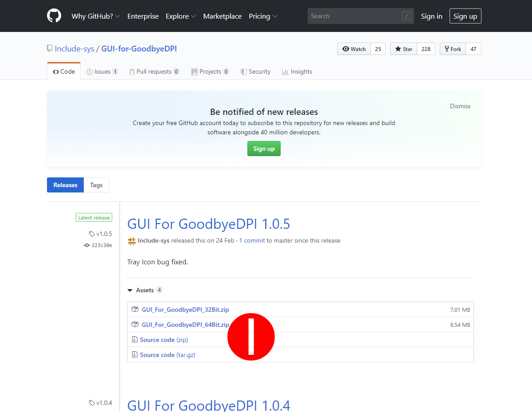Viewport: 532px width, 412px height.
Task: Select the Releases view button
Action: click(65, 185)
